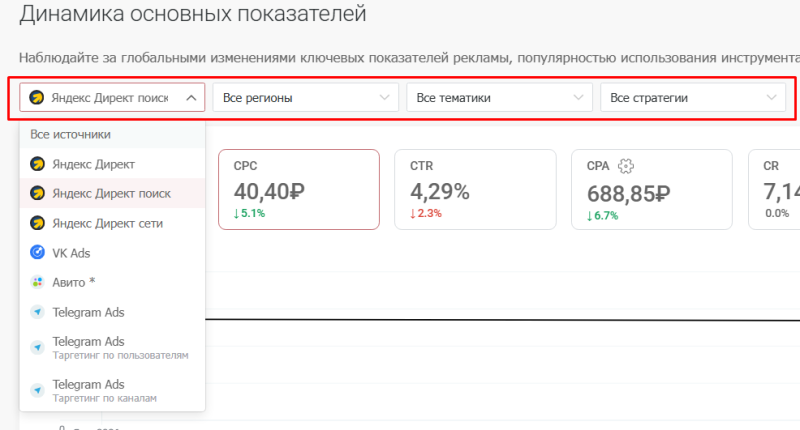The height and width of the screenshot is (430, 800).
Task: Click the Telegram icon of Таргетинг по пользователям
Action: [37, 347]
